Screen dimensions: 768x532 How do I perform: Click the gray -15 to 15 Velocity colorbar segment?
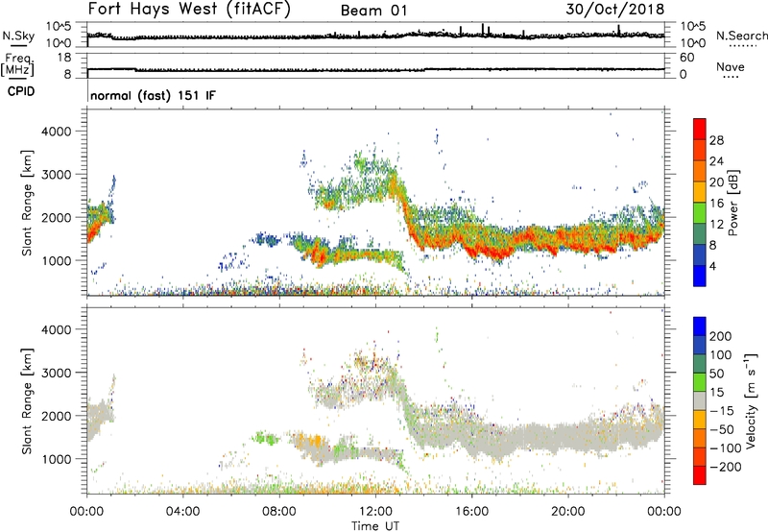(x=700, y=401)
